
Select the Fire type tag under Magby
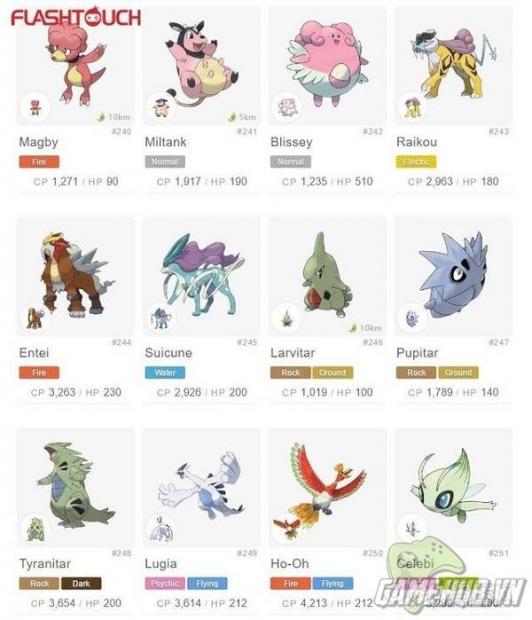(39, 162)
